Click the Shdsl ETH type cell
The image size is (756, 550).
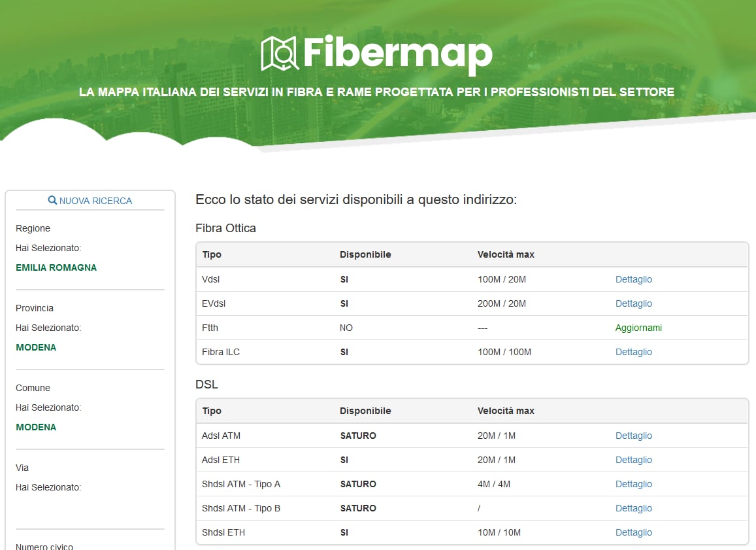click(x=223, y=532)
